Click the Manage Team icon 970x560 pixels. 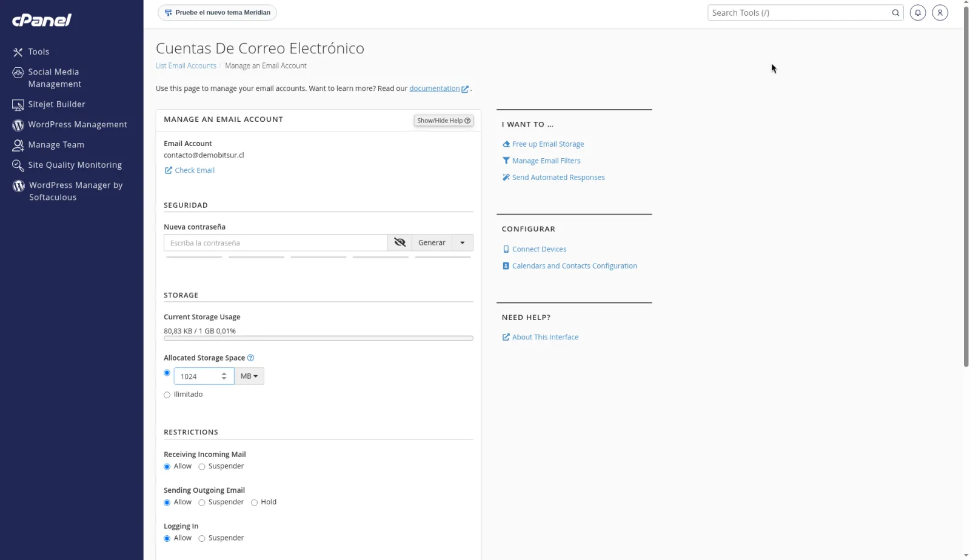18,145
